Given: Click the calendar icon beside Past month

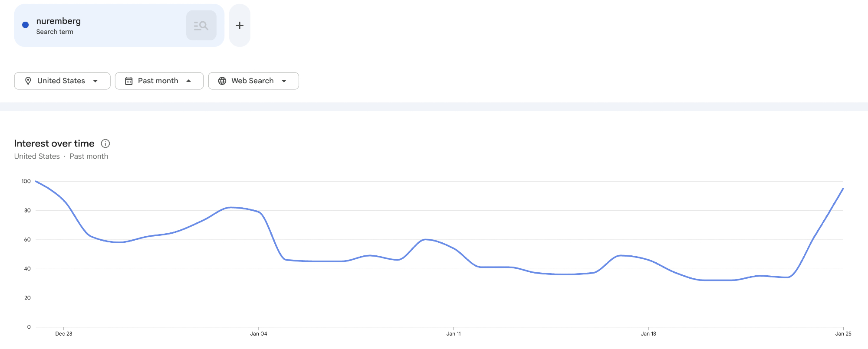Looking at the screenshot, I should pyautogui.click(x=129, y=81).
